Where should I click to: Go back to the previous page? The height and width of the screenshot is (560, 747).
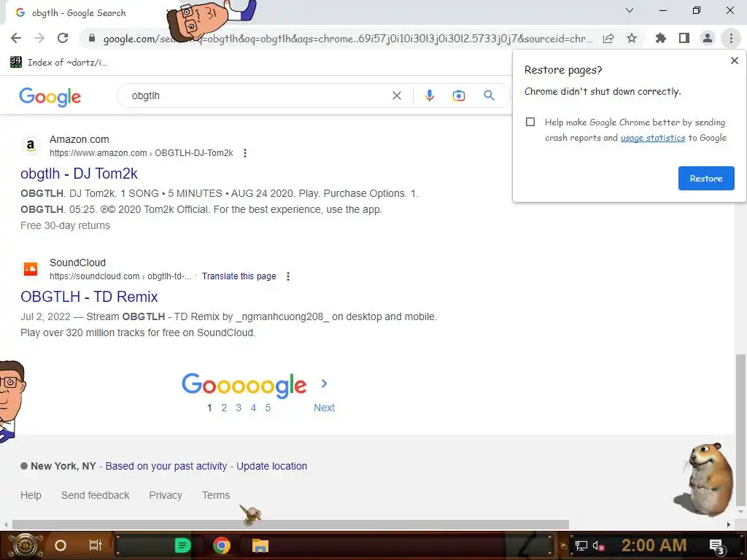[x=16, y=38]
